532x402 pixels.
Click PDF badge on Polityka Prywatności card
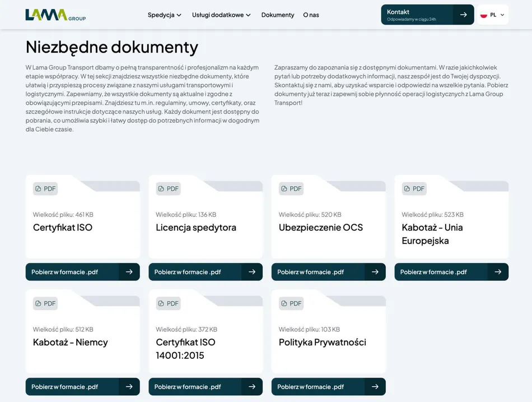tap(291, 303)
